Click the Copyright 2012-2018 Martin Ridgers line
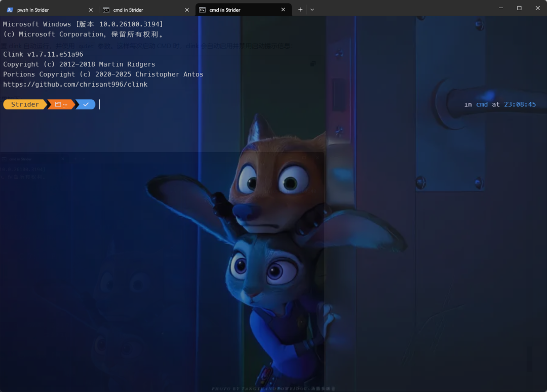This screenshot has width=547, height=392. click(79, 64)
